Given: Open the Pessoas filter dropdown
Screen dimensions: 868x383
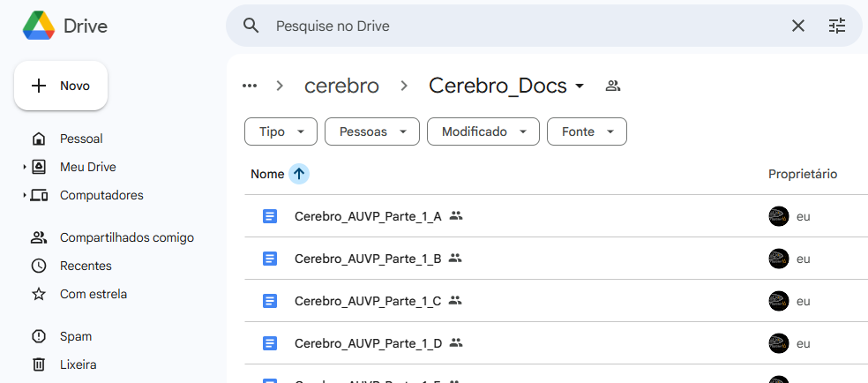Looking at the screenshot, I should (x=371, y=131).
